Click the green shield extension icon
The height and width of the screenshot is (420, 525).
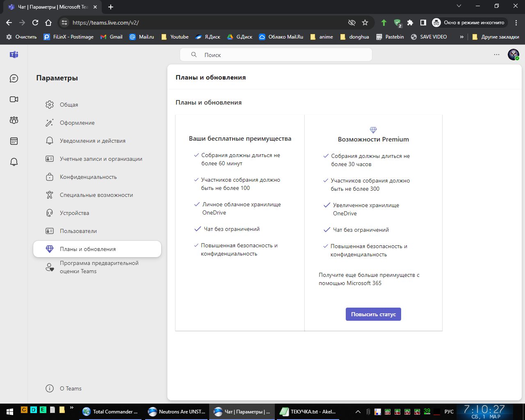[397, 23]
